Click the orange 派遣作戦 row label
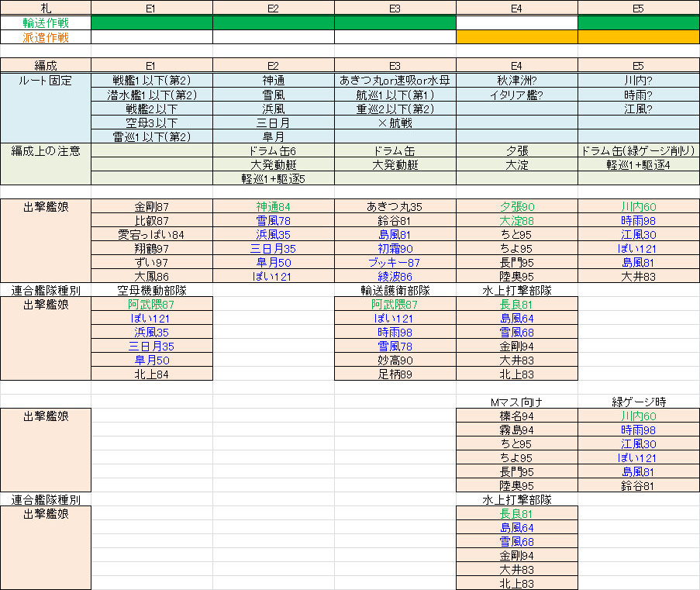The width and height of the screenshot is (700, 590). (46, 37)
